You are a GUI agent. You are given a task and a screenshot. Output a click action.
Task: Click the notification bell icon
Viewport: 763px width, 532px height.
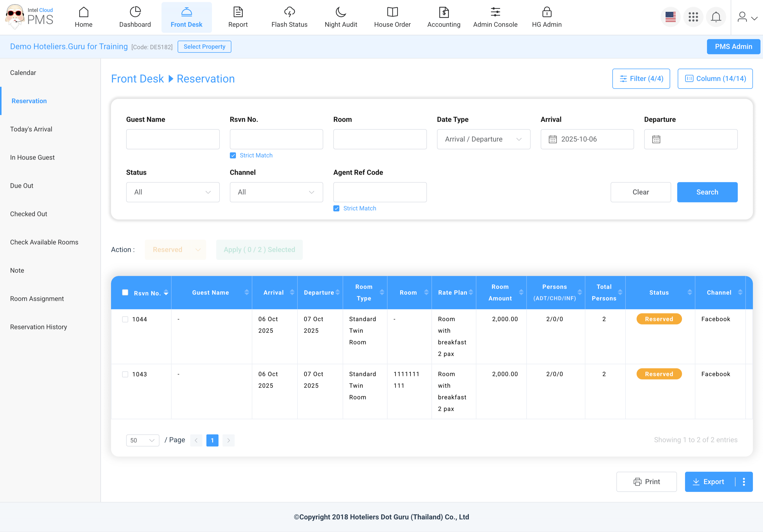tap(716, 17)
